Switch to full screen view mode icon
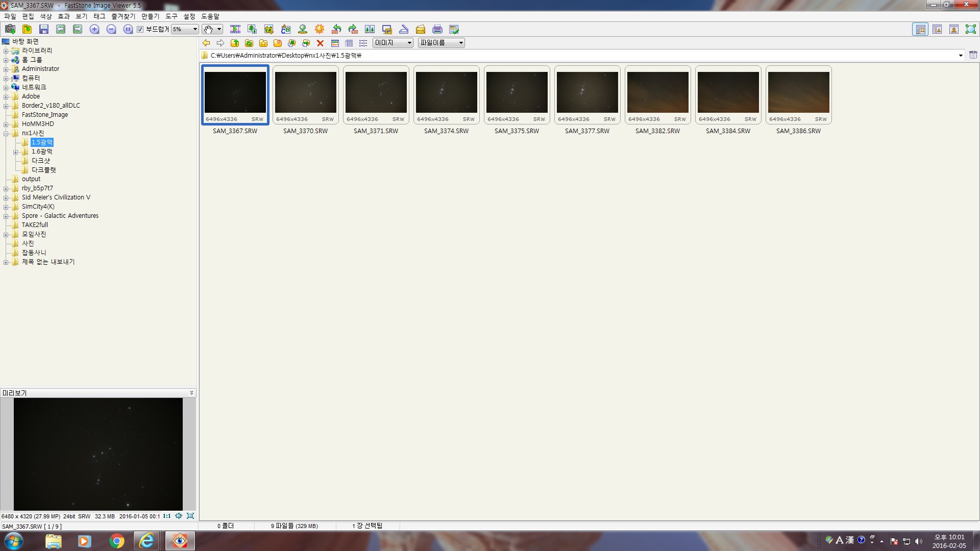 970,29
